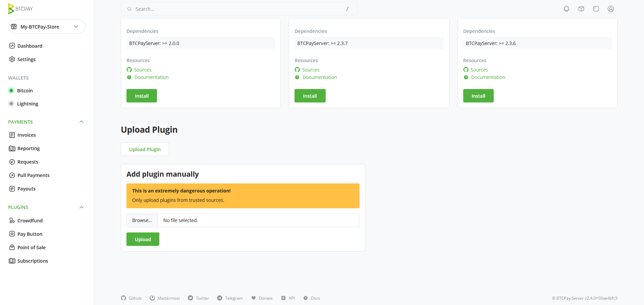The image size is (644, 305).
Task: Click the Payouts icon
Action: point(12,188)
